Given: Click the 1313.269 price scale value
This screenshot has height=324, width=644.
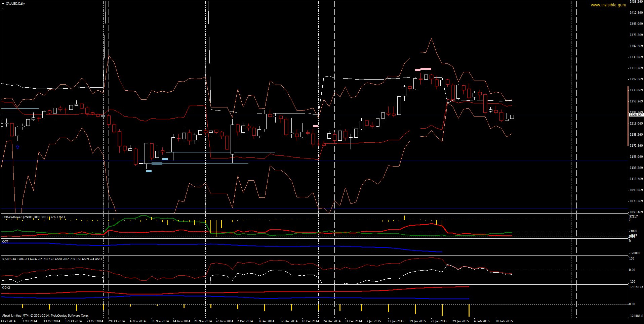Looking at the screenshot, I should coord(636,68).
